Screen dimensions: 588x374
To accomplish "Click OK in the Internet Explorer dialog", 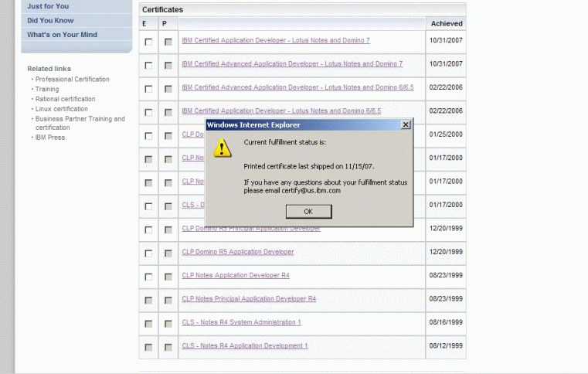I will point(308,212).
